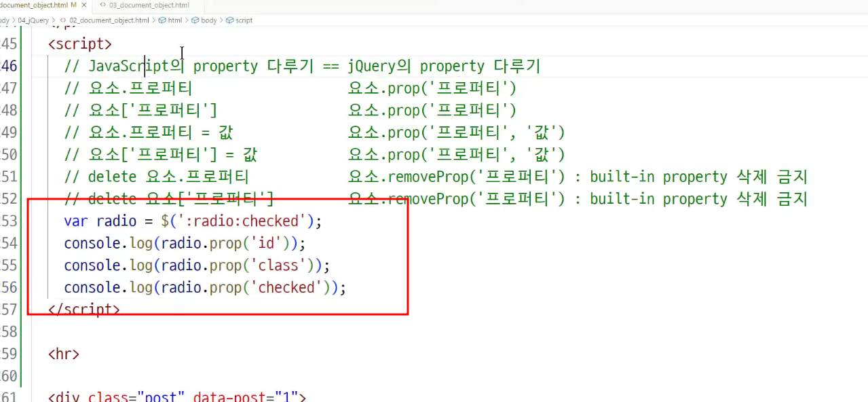Click the div class="post" data-post line
Image resolution: width=868 pixels, height=402 pixels.
(x=177, y=397)
